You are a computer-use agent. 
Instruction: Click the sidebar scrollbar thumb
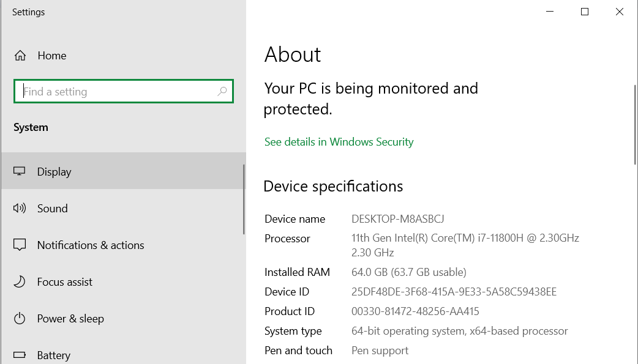tap(244, 199)
